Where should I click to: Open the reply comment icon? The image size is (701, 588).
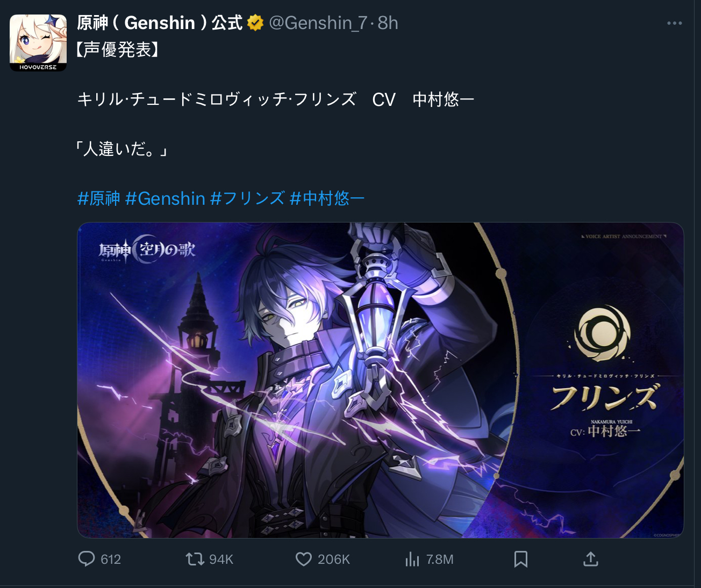coord(87,559)
